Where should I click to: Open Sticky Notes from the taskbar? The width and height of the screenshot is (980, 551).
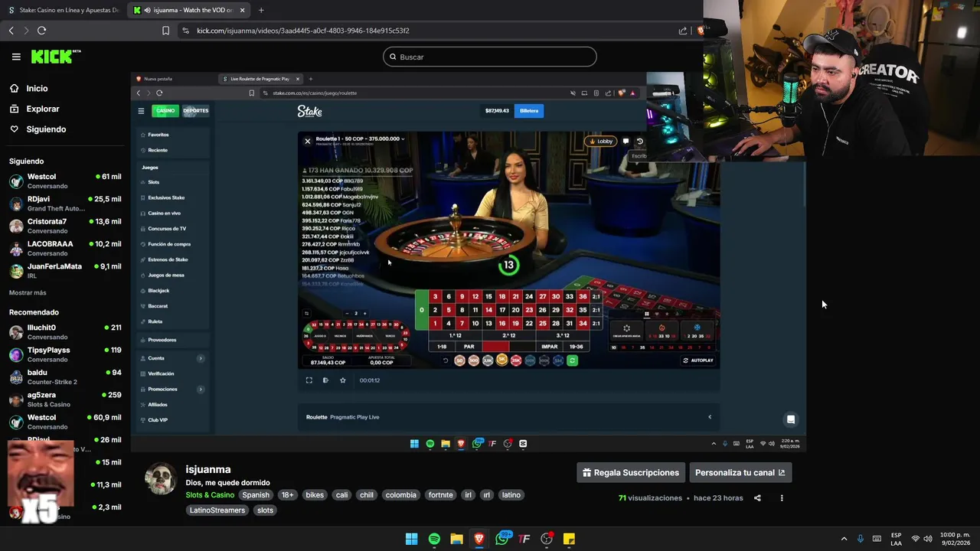569,539
